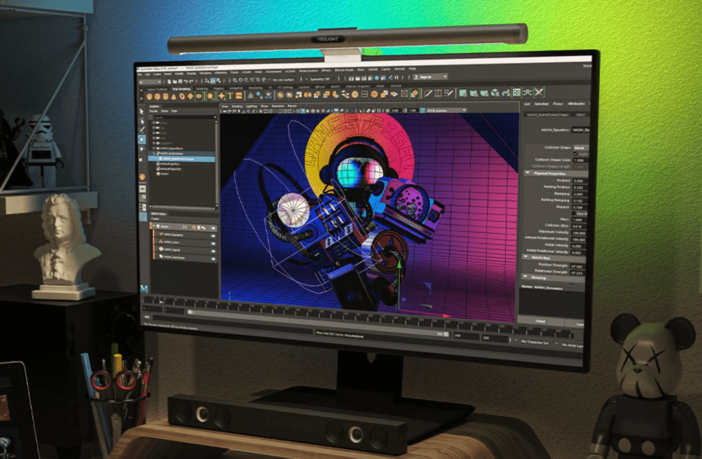The image size is (702, 459).
Task: Click the gamma icon left of sRGB dropdown
Action: [422, 110]
